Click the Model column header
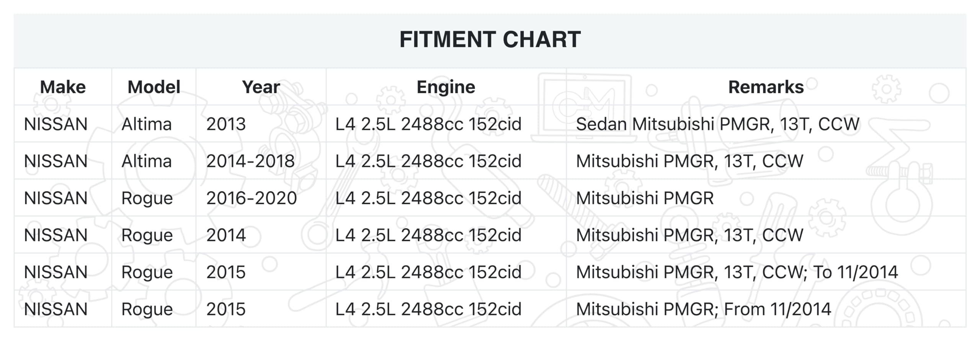Screen dimensions: 980x341 click(x=154, y=87)
